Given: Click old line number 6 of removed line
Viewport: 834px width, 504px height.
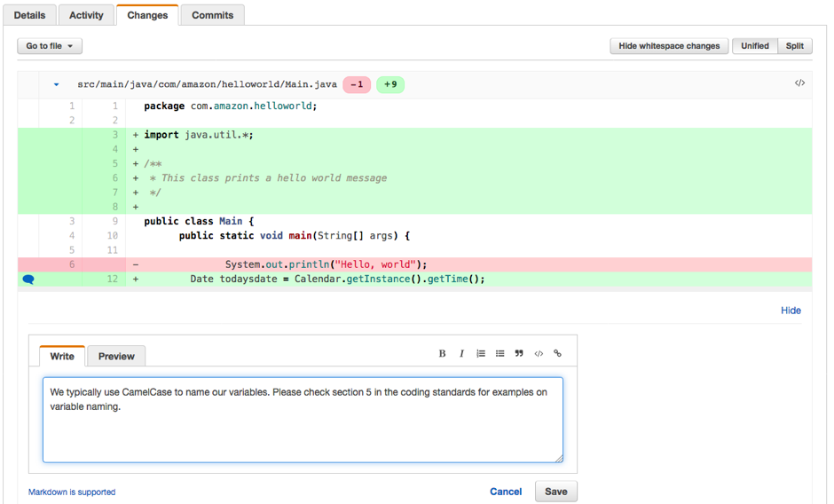Looking at the screenshot, I should (72, 264).
